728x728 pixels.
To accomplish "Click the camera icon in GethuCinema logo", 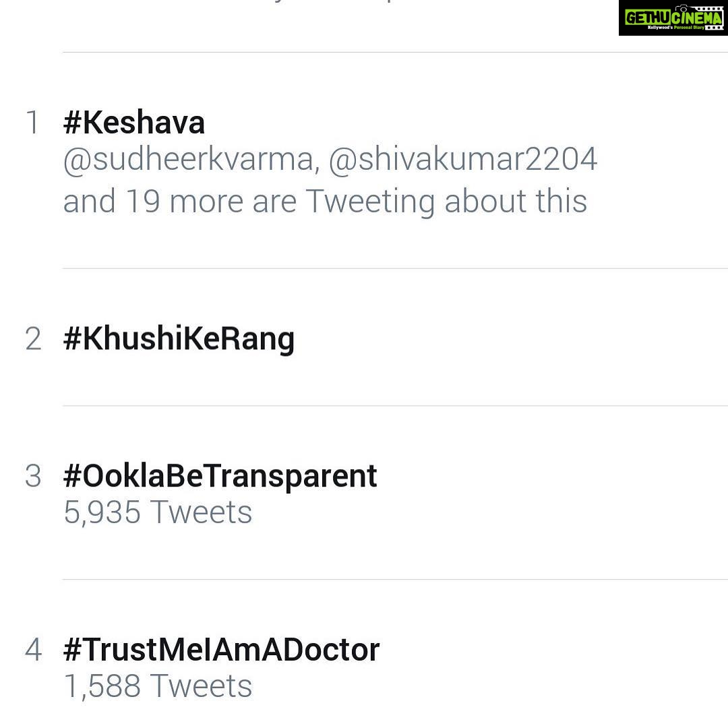I will tap(682, 9).
